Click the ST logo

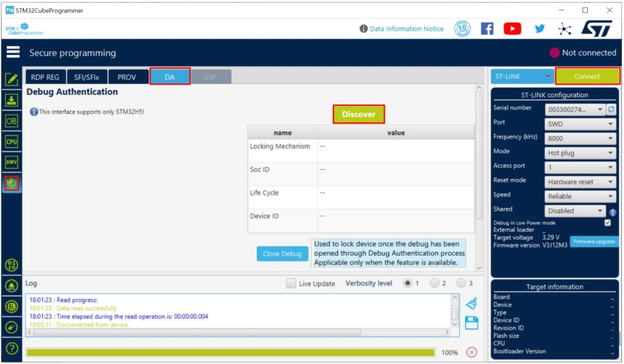pyautogui.click(x=597, y=29)
